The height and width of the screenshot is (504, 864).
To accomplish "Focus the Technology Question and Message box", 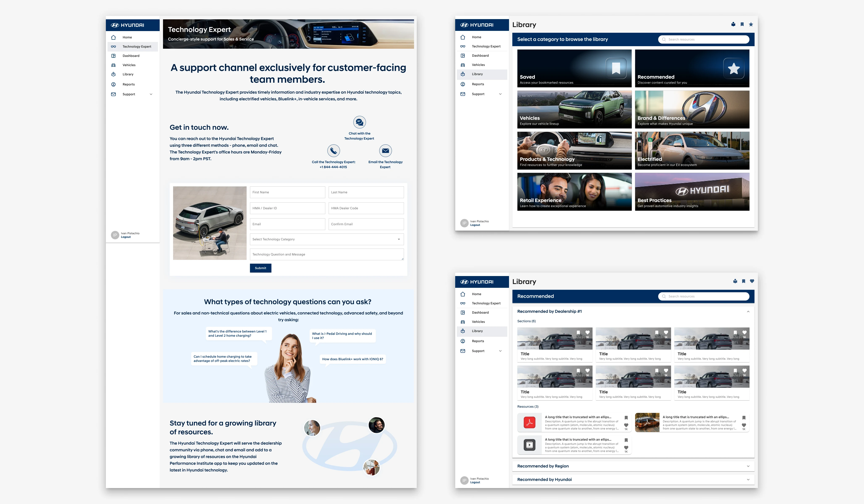I will tap(327, 254).
